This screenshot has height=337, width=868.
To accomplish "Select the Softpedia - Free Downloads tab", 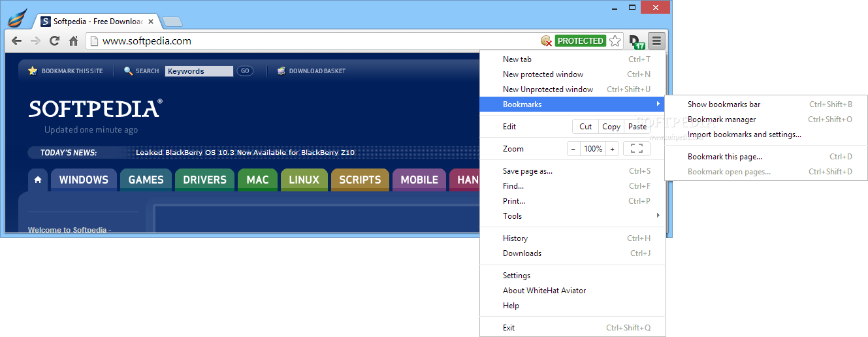I will click(96, 21).
